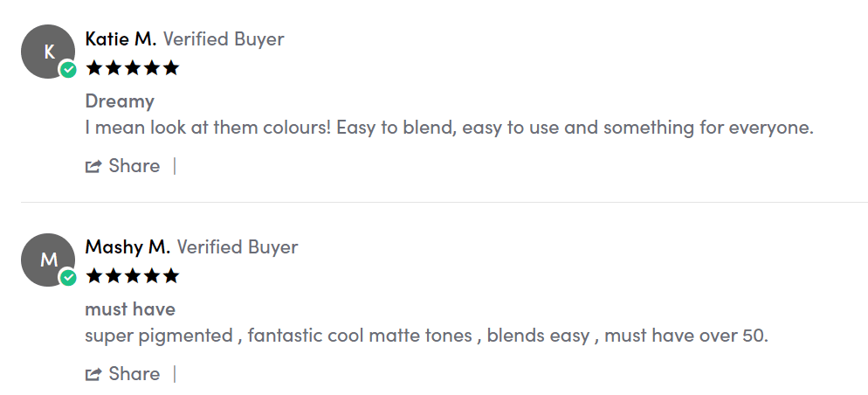Click the review text starting "I mean look"
Screen dimensions: 868x395
tap(449, 128)
